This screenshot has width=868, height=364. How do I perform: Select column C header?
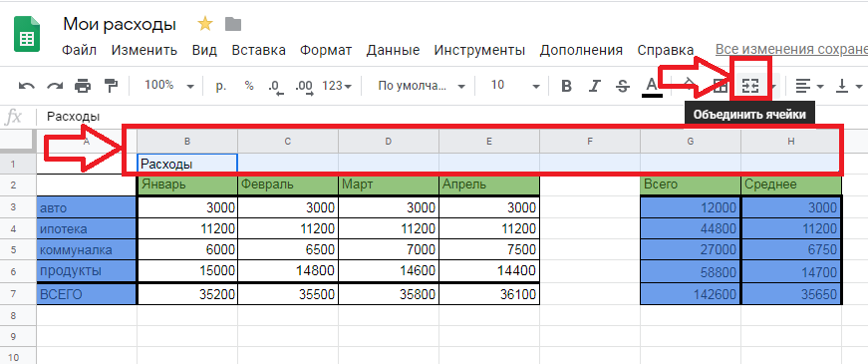click(288, 142)
